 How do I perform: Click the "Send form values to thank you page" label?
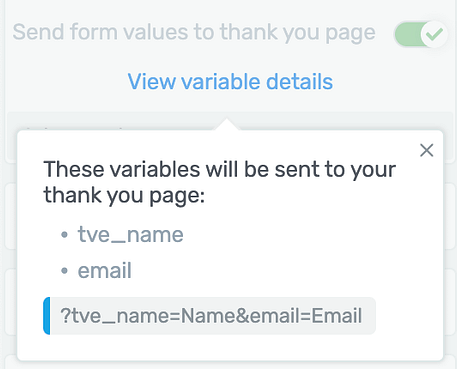point(194,32)
